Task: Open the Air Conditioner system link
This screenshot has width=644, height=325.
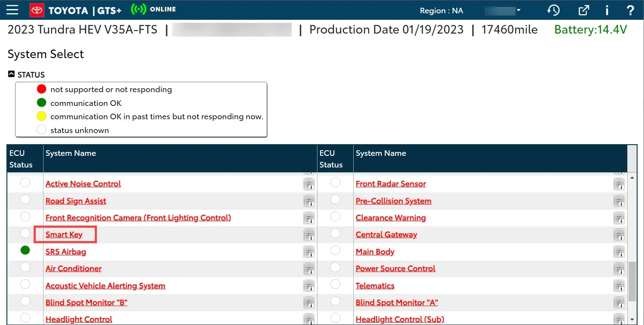Action: (x=74, y=269)
